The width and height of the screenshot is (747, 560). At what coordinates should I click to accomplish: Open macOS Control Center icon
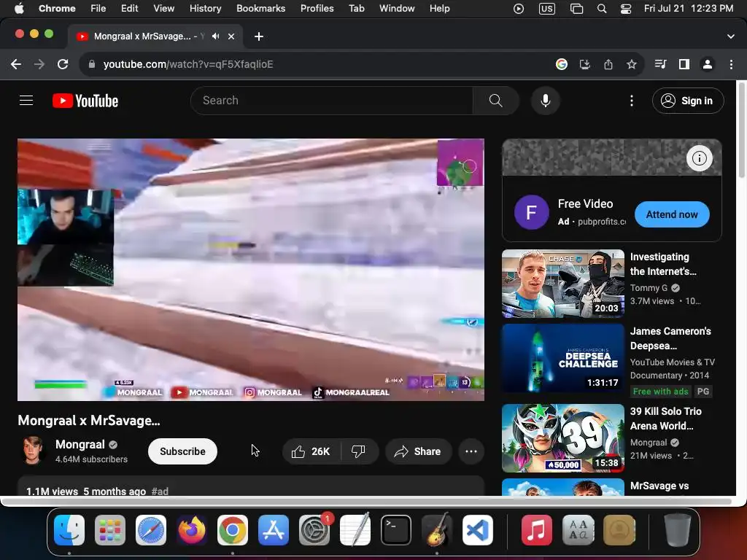tap(625, 8)
